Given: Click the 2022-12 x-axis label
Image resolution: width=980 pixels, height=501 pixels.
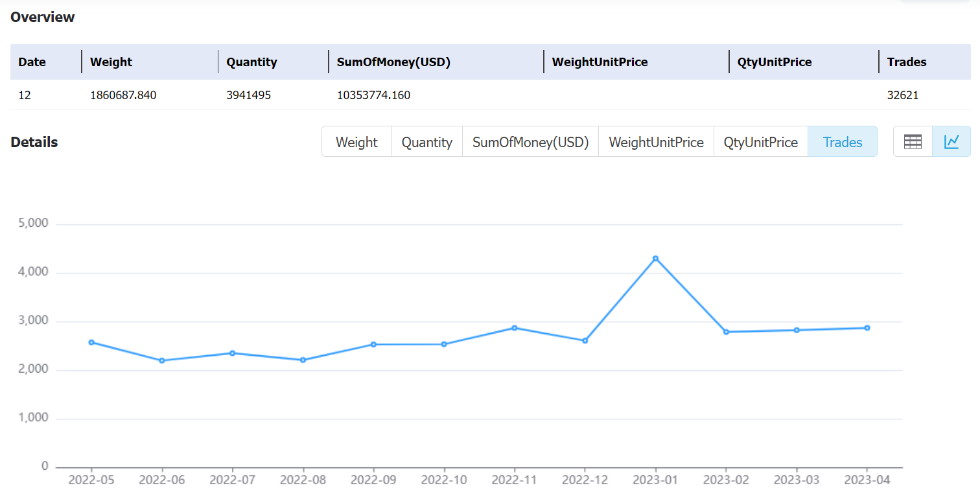Looking at the screenshot, I should tap(585, 480).
